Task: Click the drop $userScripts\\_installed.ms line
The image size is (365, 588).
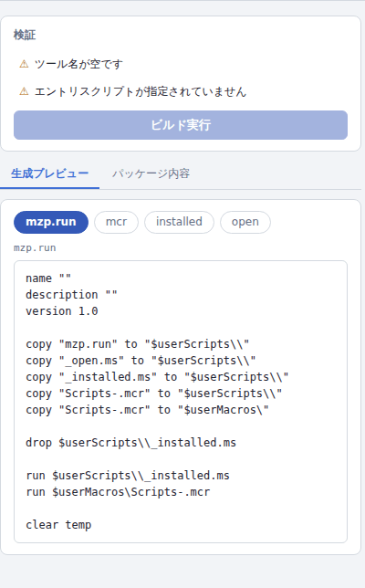Action: (130, 443)
